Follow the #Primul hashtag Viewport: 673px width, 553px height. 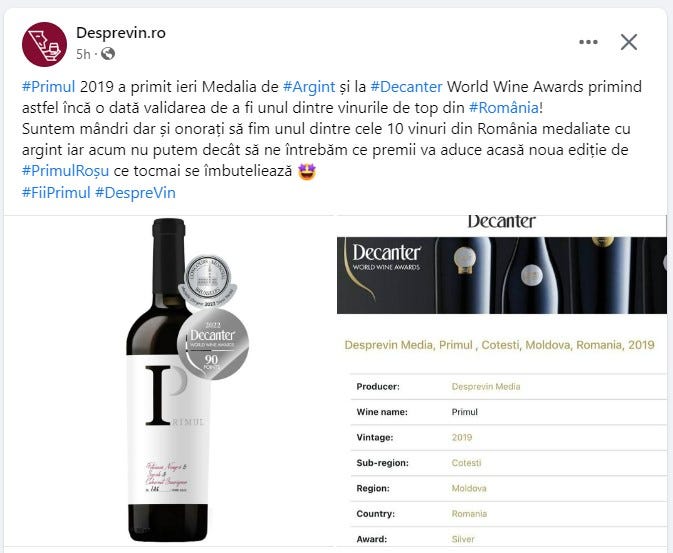coord(49,87)
